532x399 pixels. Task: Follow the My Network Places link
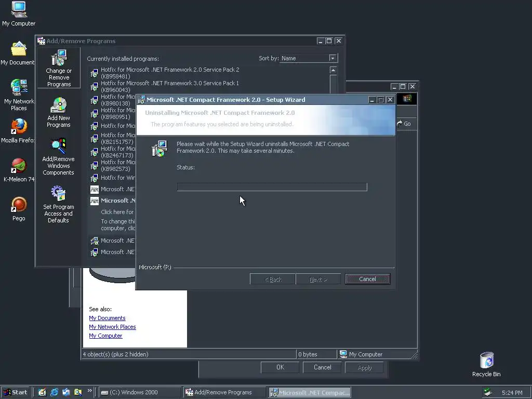pos(112,327)
